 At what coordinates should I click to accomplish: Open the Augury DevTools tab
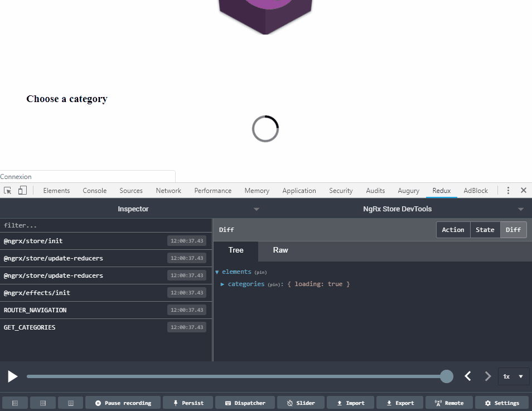409,190
